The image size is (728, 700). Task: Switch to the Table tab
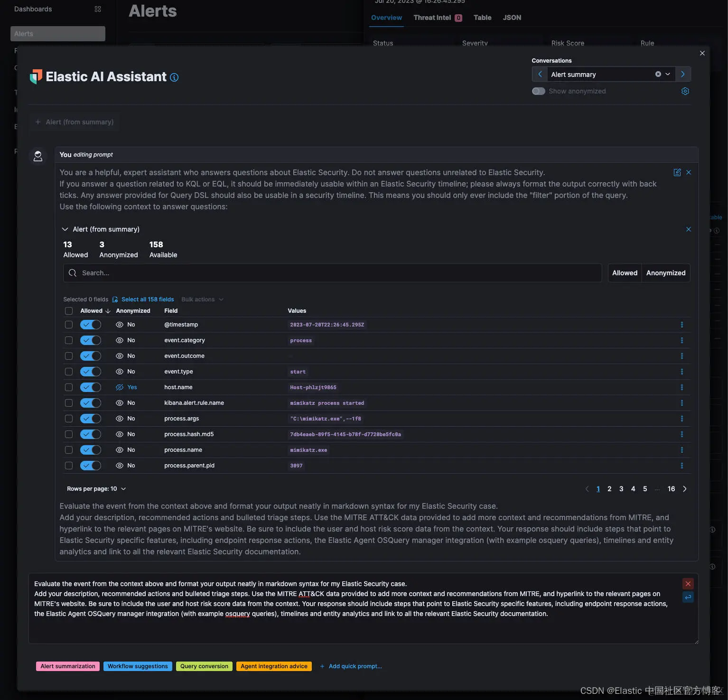pos(482,18)
